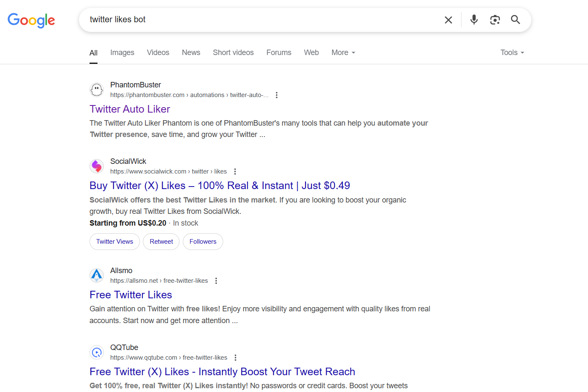The image size is (588, 392).
Task: Select the All tab
Action: (x=93, y=53)
